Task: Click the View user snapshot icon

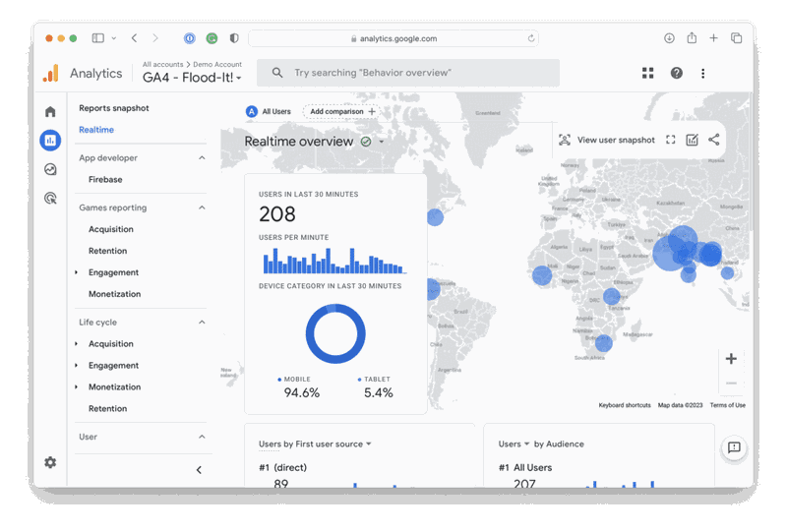Action: [565, 140]
